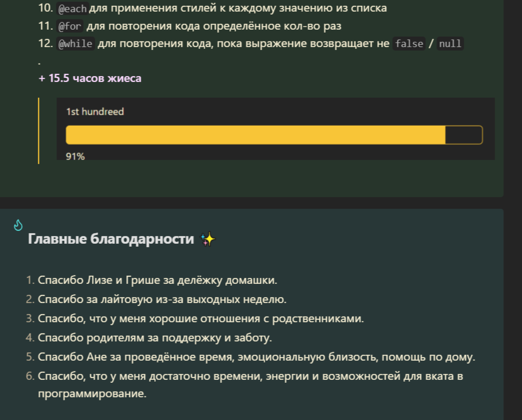Click the line about лайтовую неделю
Viewport: 522px width, 420px height.
(x=162, y=299)
